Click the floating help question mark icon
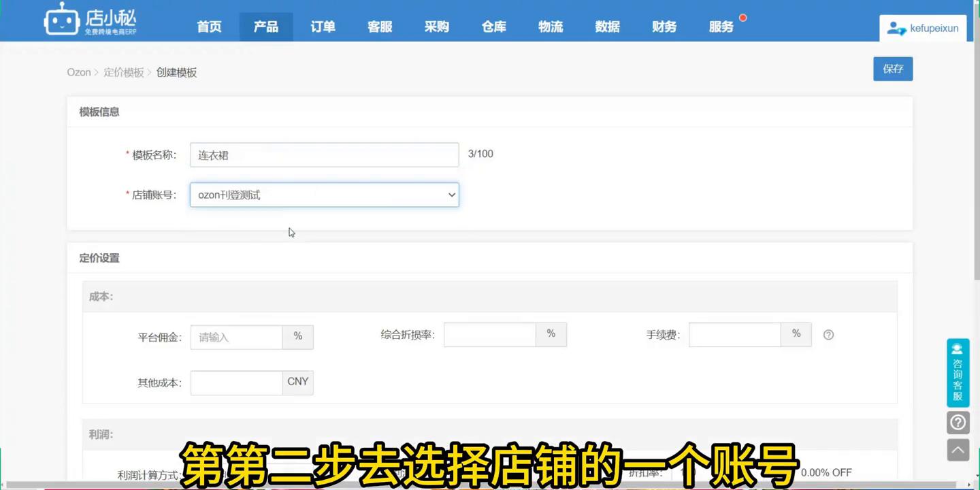The height and width of the screenshot is (490, 980). coord(958,422)
